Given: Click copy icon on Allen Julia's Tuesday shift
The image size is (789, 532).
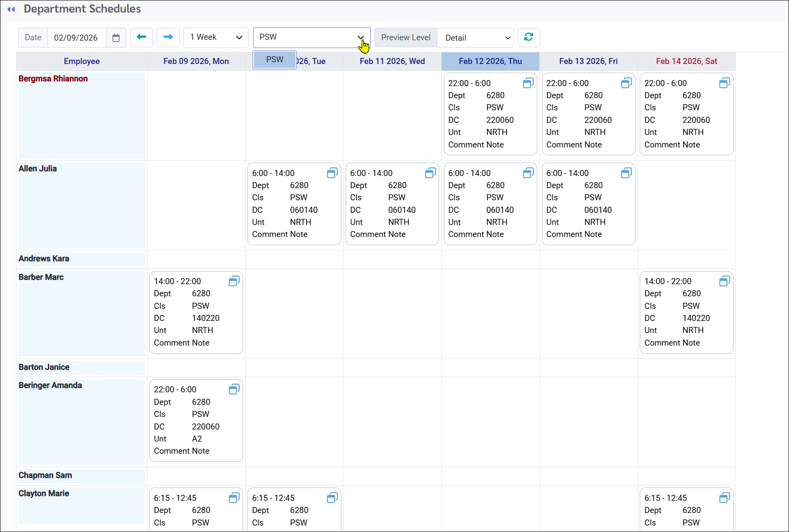Looking at the screenshot, I should (332, 173).
